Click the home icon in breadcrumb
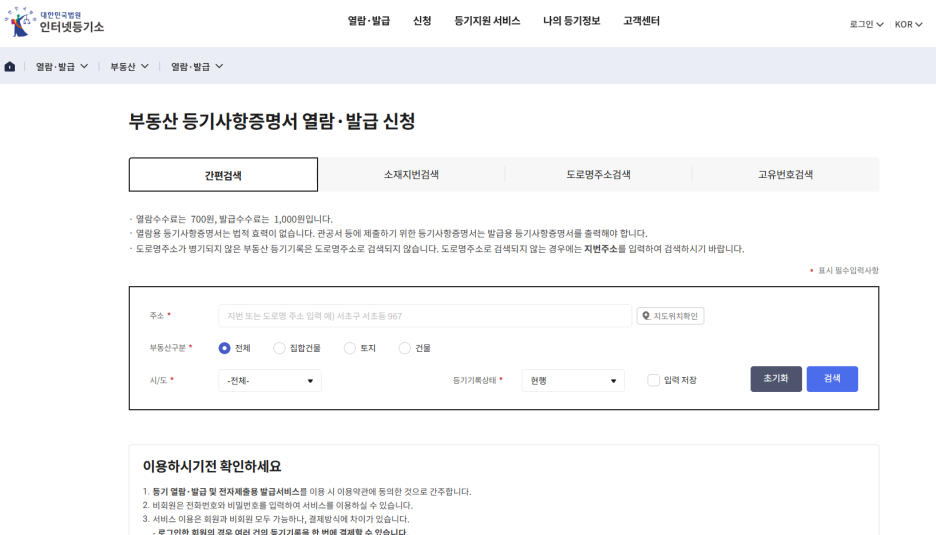The image size is (936, 535). 10,66
